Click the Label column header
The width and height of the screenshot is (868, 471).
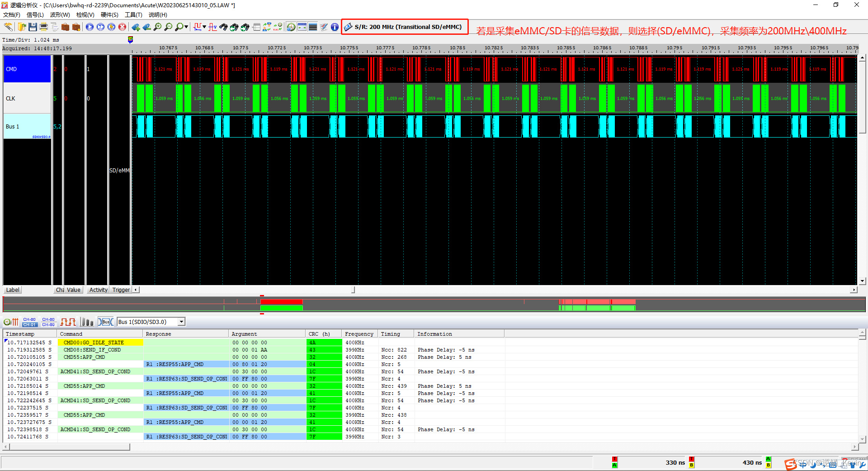[x=13, y=290]
